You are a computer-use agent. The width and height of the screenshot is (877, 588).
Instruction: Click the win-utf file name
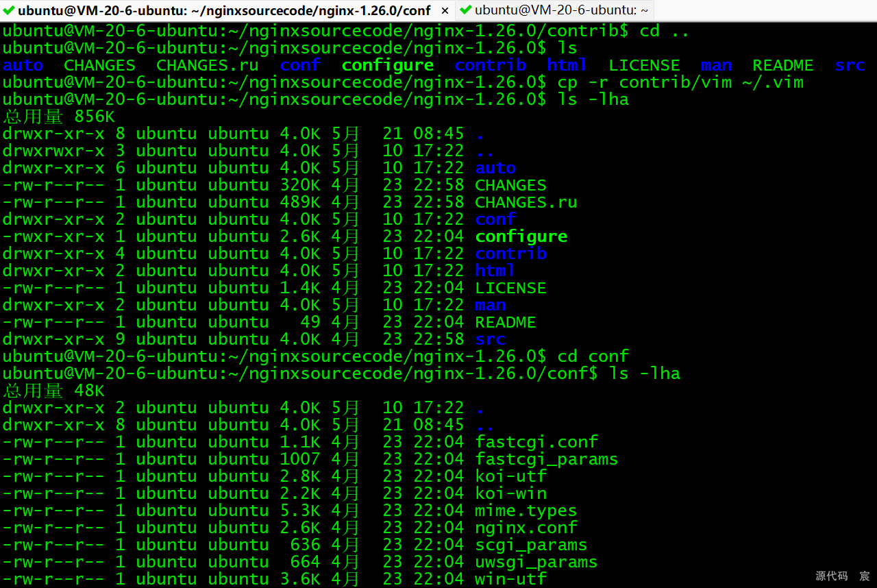(x=510, y=579)
